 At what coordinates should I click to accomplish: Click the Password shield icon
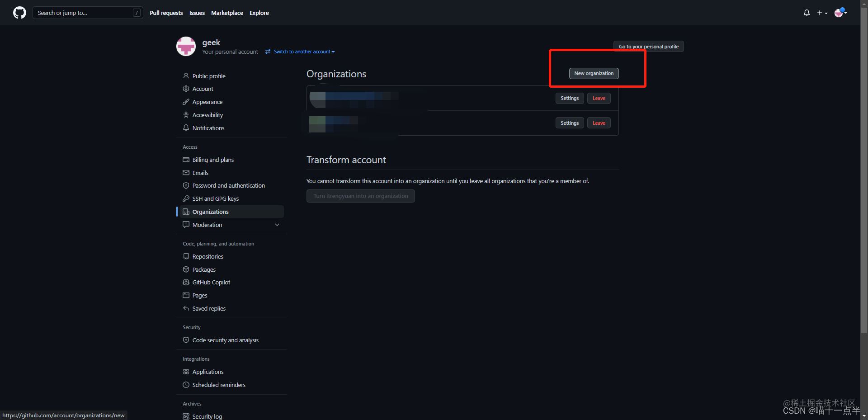tap(186, 185)
